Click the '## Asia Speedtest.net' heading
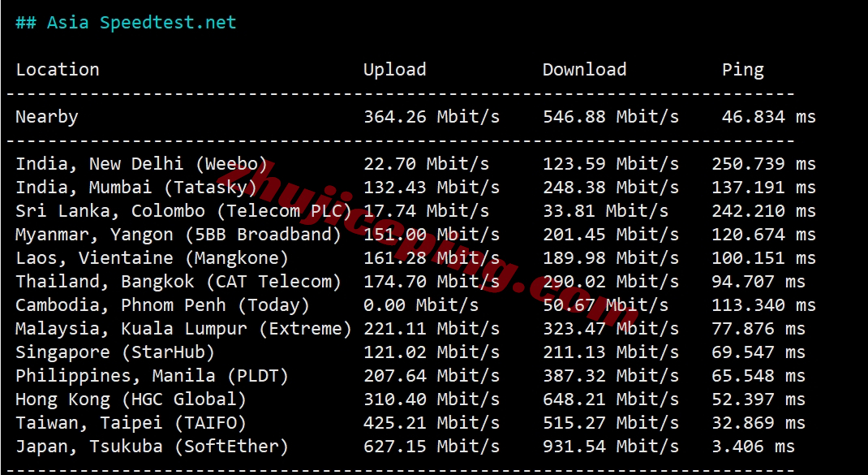 coord(126,23)
